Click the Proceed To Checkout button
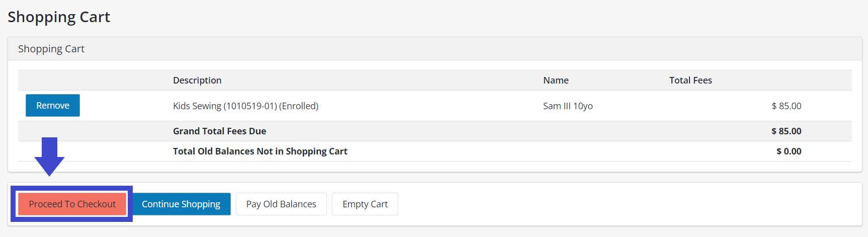The height and width of the screenshot is (237, 868). tap(72, 204)
